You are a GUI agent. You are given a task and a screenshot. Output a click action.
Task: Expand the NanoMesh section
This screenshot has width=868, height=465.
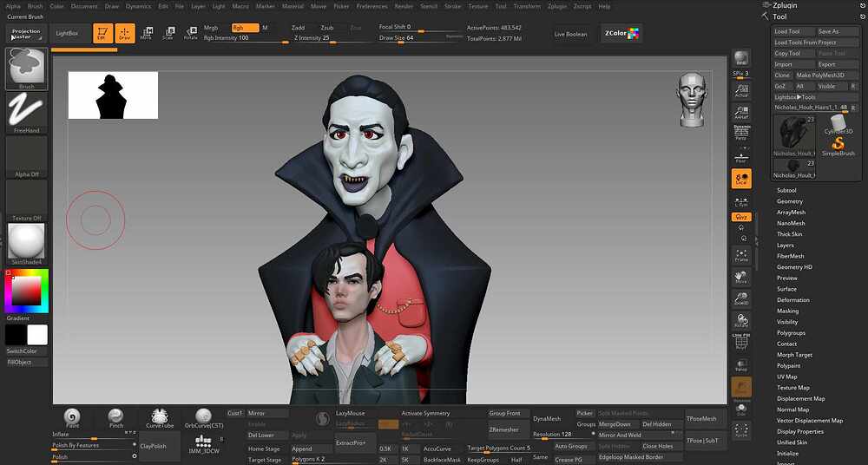coord(791,223)
